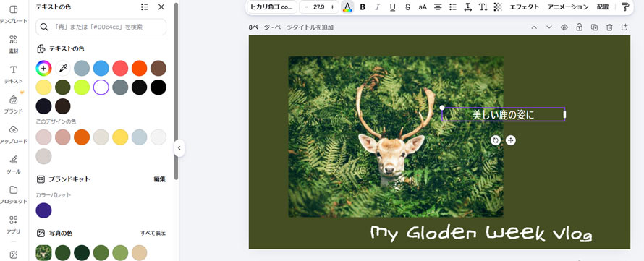Open the Projects (プロジェクト) sidebar tab
644x261 pixels.
pos(14,194)
